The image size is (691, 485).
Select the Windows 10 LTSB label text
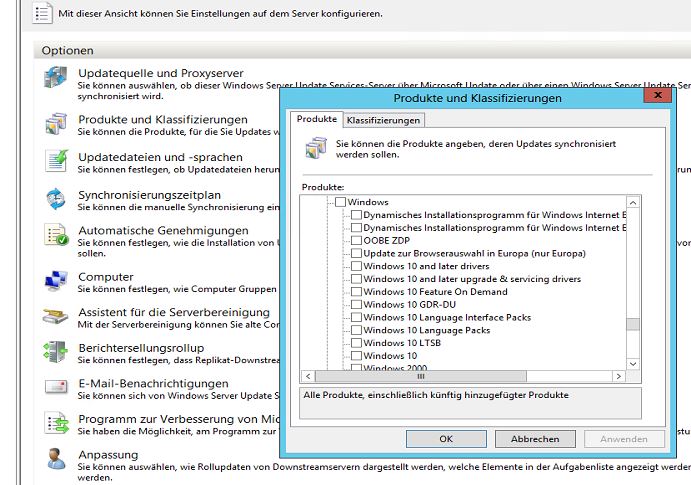(x=402, y=343)
